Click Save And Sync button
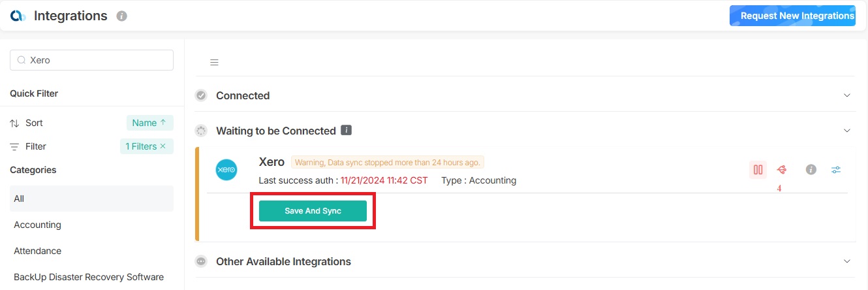 pos(313,211)
